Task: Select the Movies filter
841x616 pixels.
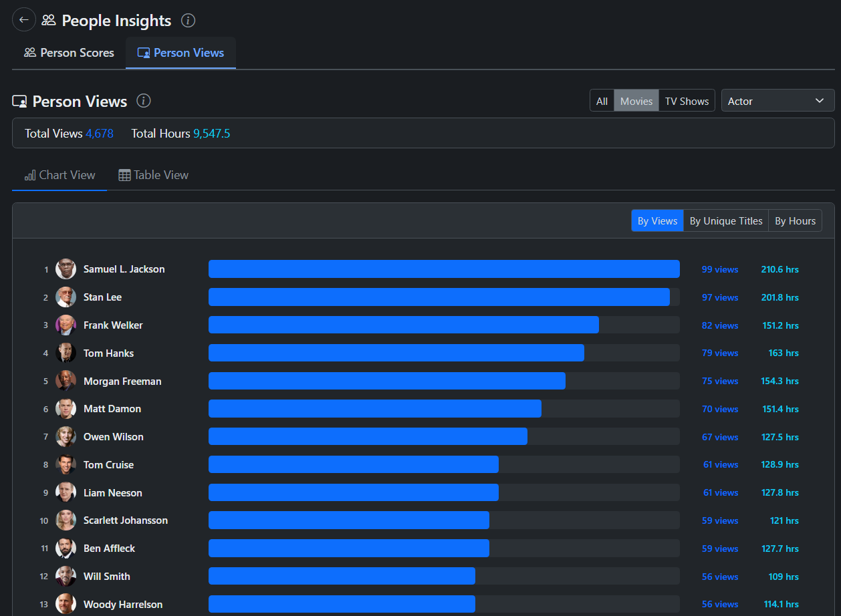Action: click(636, 101)
